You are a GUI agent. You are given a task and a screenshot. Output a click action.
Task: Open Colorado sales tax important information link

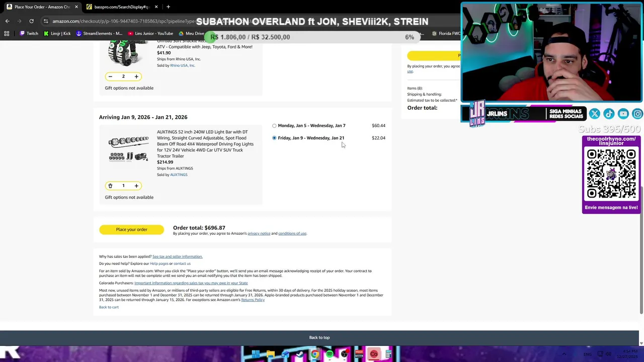[x=191, y=283]
